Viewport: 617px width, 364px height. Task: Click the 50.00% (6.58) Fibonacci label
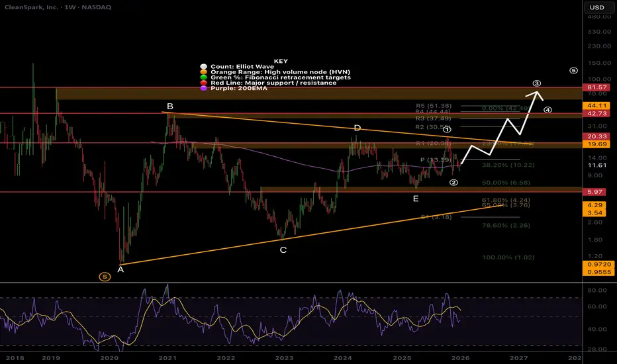[x=506, y=183]
